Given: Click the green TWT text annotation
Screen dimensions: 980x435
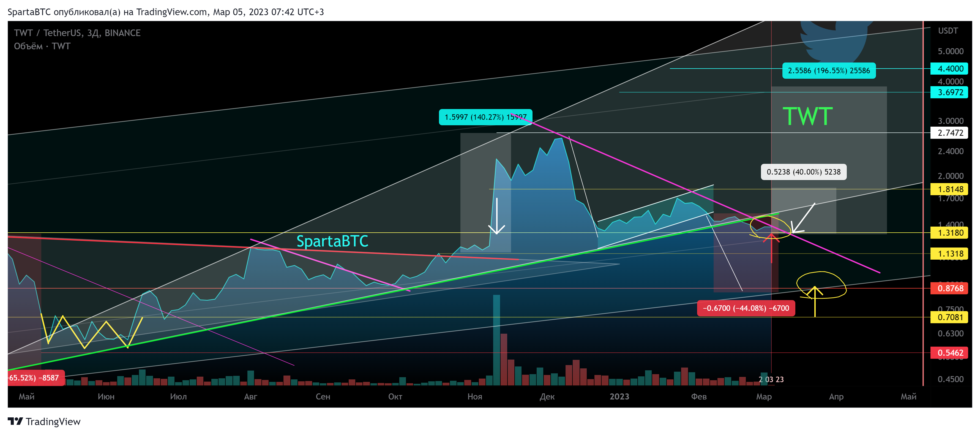Looking at the screenshot, I should [x=807, y=116].
